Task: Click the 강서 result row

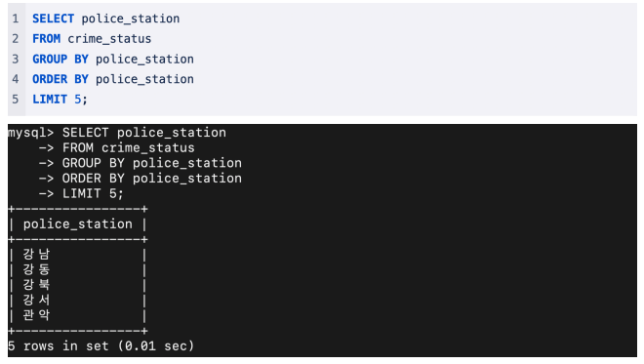Action: 78,300
